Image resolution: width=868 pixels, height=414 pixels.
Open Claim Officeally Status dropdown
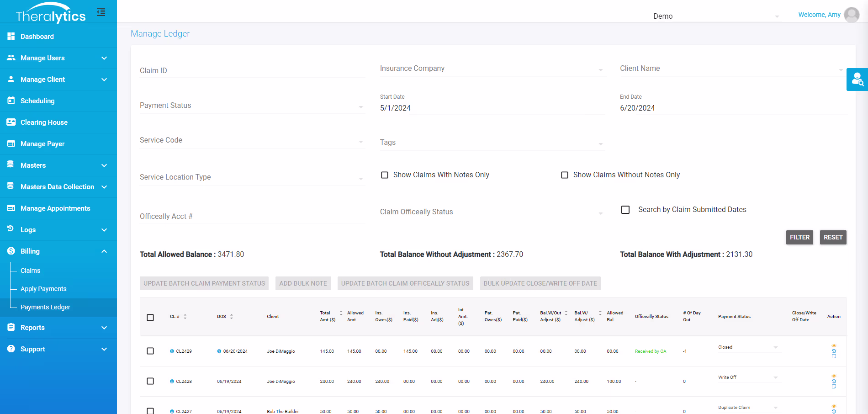492,212
